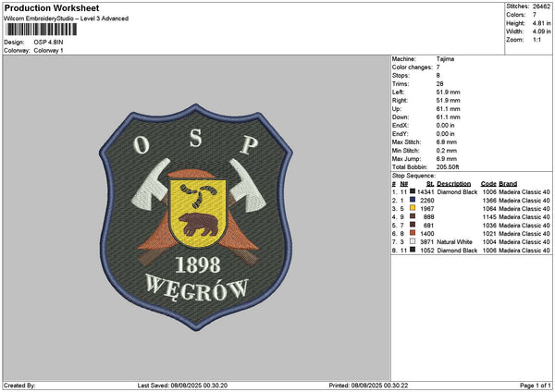Image resolution: width=555 pixels, height=392 pixels.
Task: Click the stitch count 14341 in stop 1
Action: (425, 192)
